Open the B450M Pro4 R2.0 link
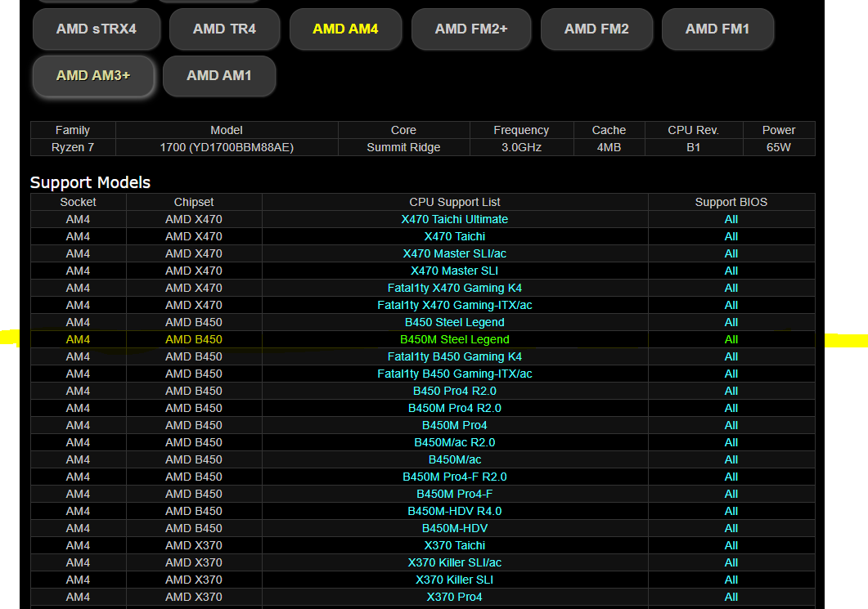 point(455,408)
